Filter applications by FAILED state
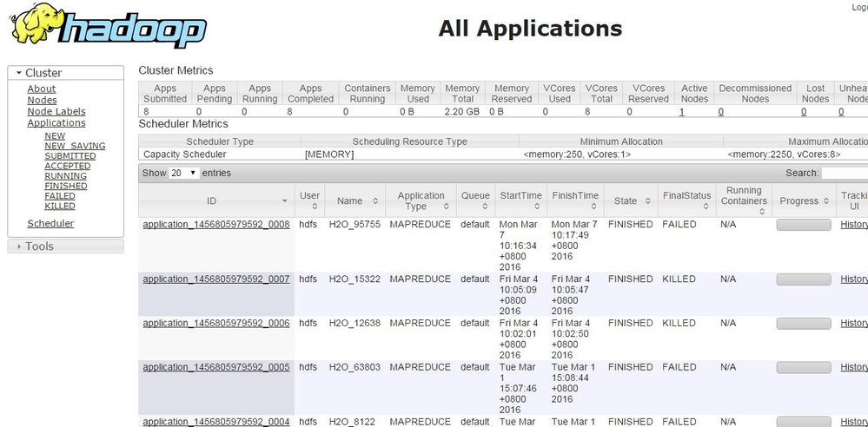This screenshot has height=427, width=868. (x=60, y=196)
